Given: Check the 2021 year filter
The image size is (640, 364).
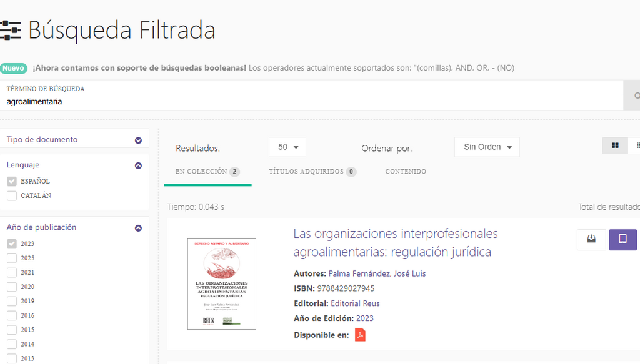Looking at the screenshot, I should point(12,272).
